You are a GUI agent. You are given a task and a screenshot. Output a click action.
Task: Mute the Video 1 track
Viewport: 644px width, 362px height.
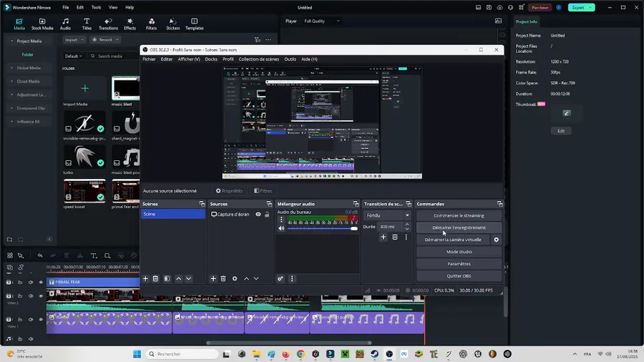pos(31,319)
